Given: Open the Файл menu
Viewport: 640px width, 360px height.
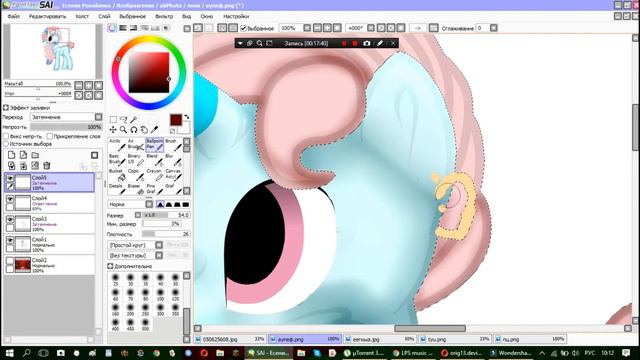Looking at the screenshot, I should click(x=13, y=17).
